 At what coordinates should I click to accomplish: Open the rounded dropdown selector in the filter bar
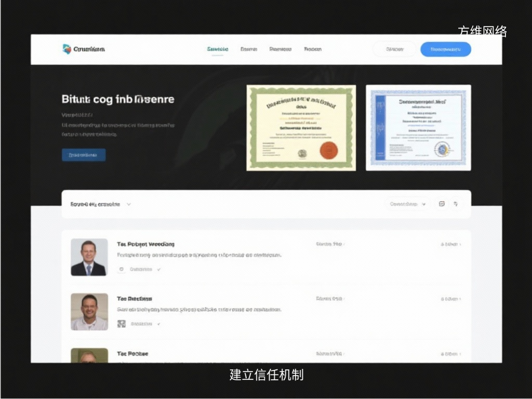tap(408, 204)
